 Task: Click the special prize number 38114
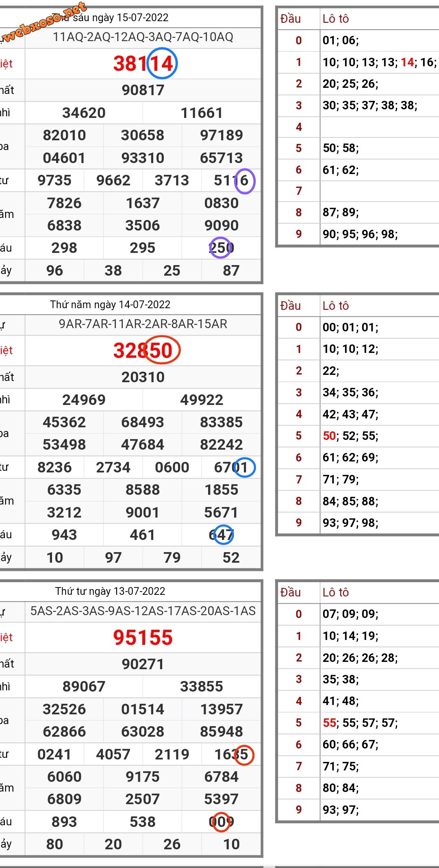pos(143,64)
